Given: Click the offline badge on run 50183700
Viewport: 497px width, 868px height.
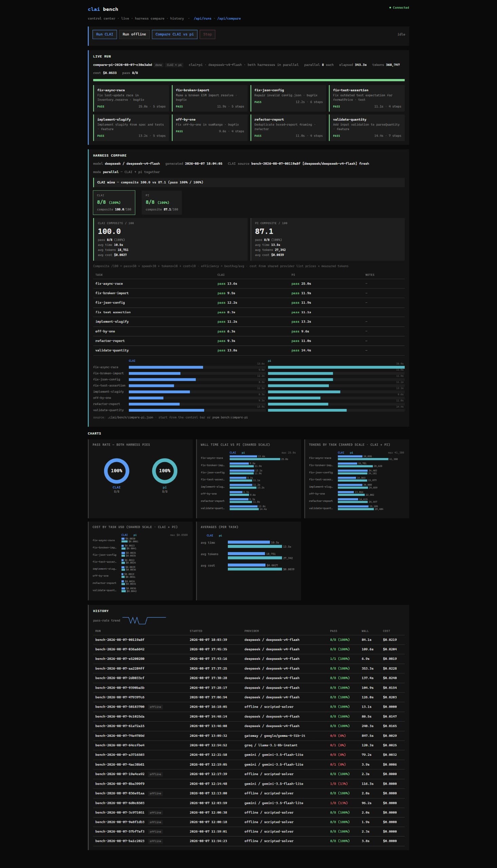Looking at the screenshot, I should point(155,707).
